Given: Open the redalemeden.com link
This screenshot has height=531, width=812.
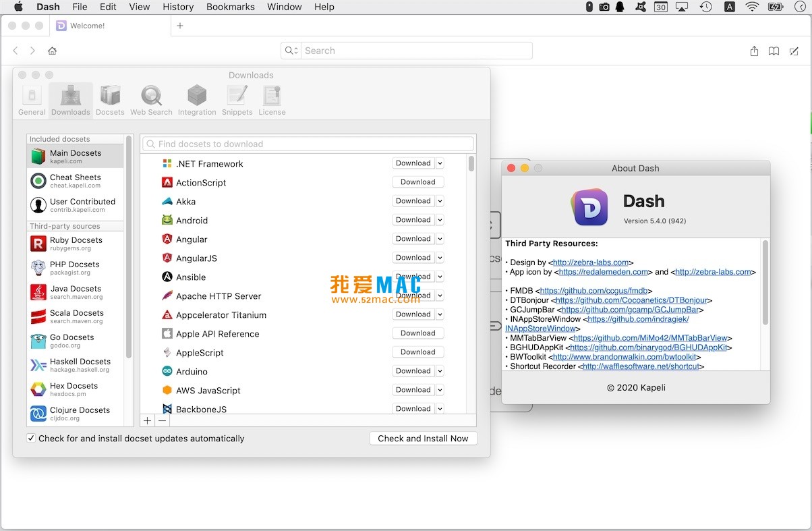Looking at the screenshot, I should [604, 272].
